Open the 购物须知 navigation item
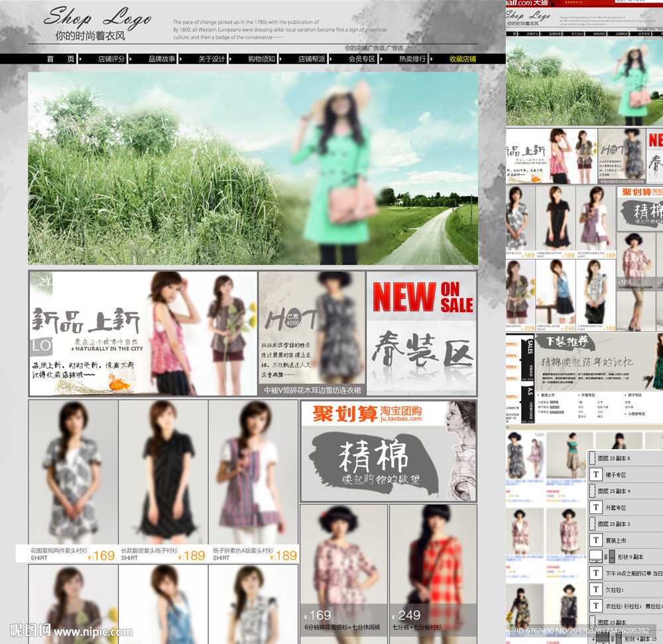663x644 pixels. pos(262,59)
